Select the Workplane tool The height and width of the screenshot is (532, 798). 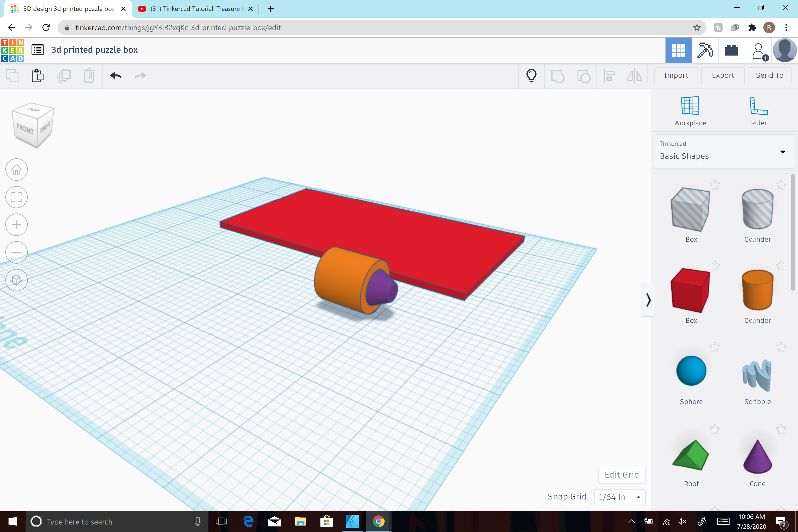[x=690, y=109]
